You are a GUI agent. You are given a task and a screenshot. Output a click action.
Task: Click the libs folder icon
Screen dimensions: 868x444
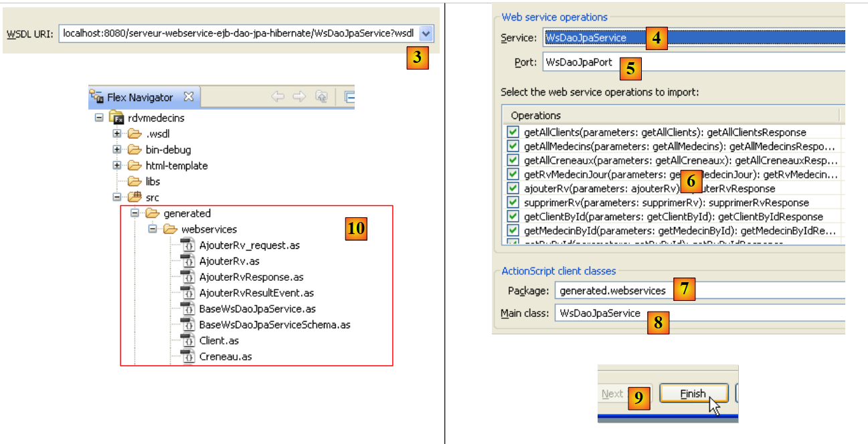click(135, 181)
